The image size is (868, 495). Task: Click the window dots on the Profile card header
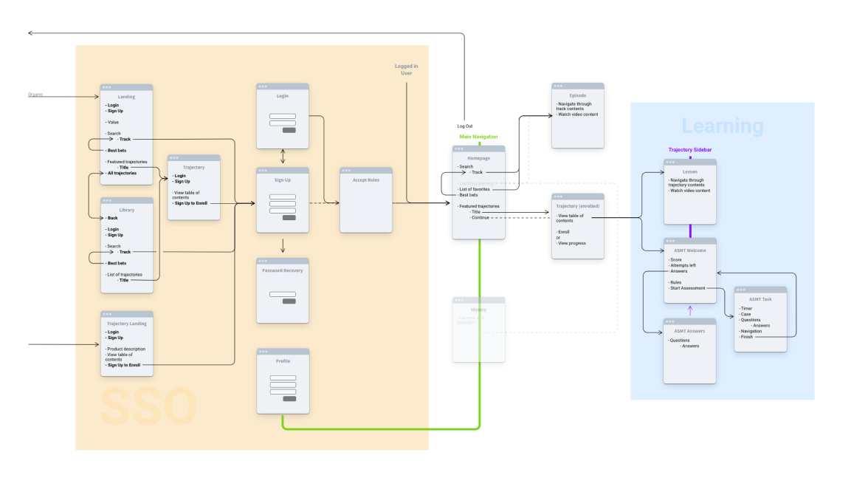point(262,352)
